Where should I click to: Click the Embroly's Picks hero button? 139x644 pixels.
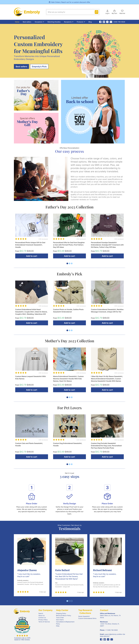pos(39,66)
